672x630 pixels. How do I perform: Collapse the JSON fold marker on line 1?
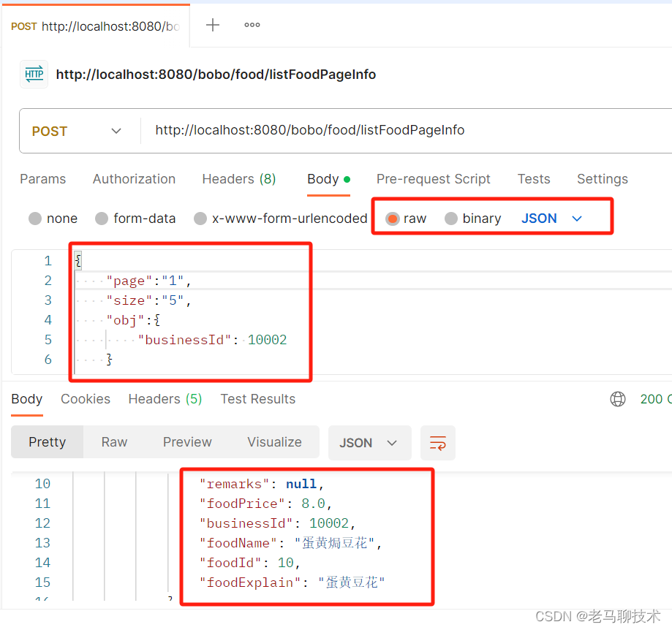click(78, 260)
